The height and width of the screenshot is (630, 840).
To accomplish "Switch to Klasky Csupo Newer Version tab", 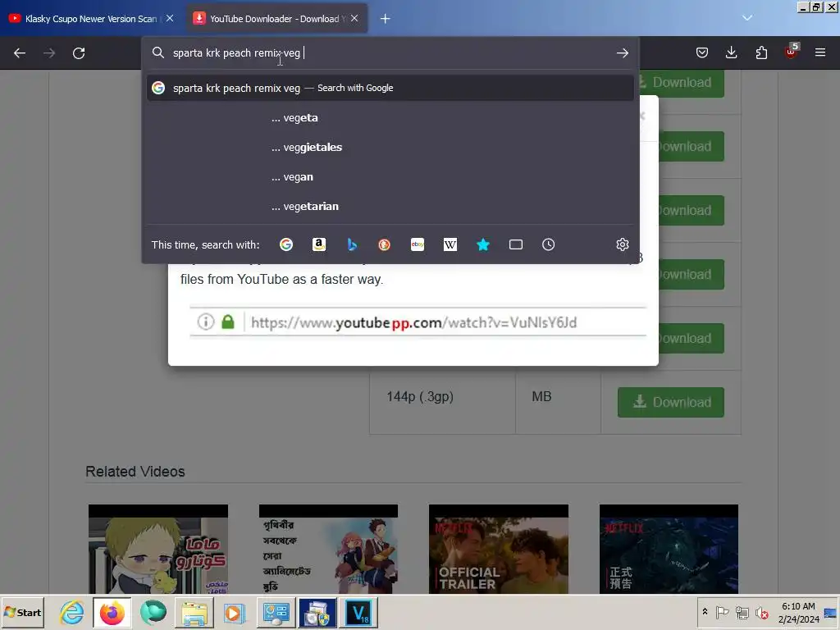I will (x=90, y=19).
